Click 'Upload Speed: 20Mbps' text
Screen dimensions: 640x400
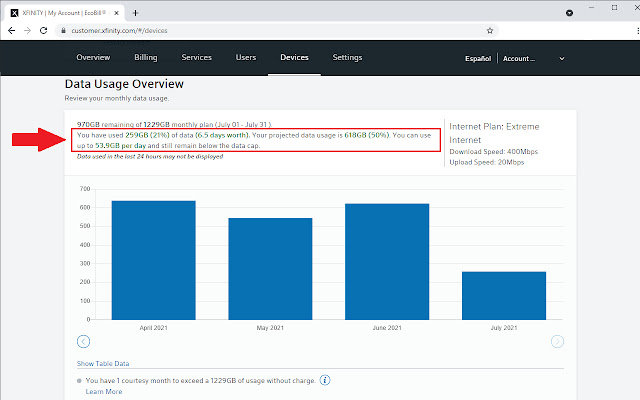487,162
